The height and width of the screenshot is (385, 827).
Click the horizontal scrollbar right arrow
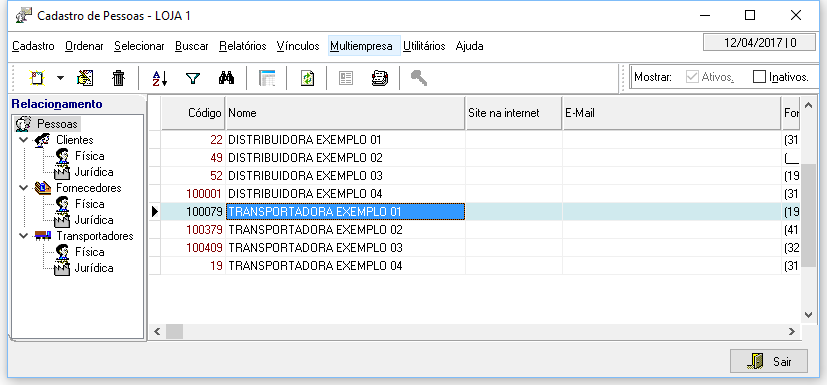[791, 332]
